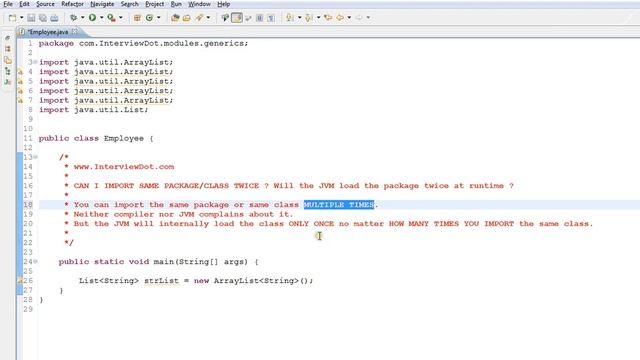Expand the Back history dropdown arrow

pyautogui.click(x=349, y=18)
